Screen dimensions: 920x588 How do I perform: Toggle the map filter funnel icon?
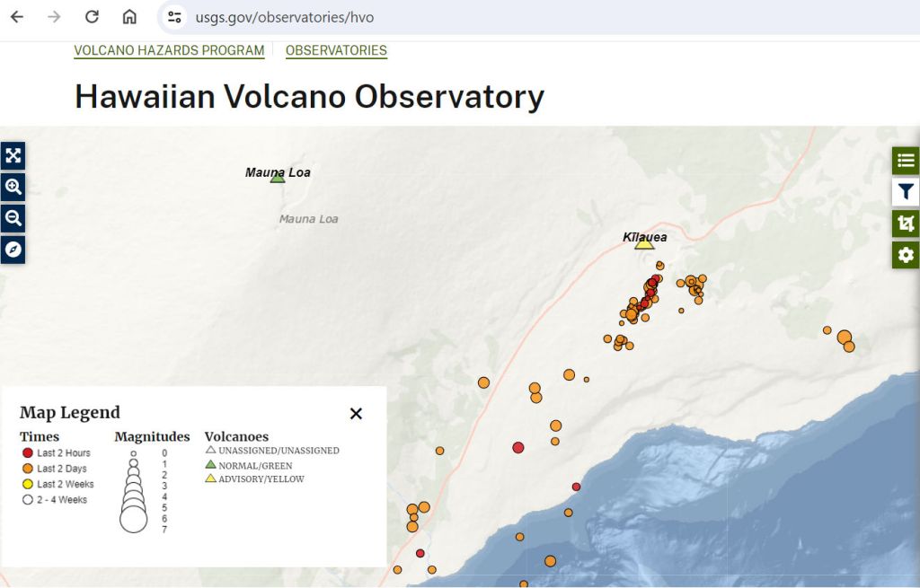click(x=906, y=192)
